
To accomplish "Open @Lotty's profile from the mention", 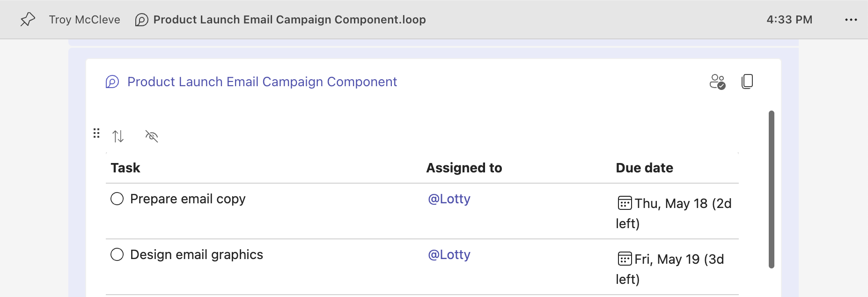I will tap(449, 199).
